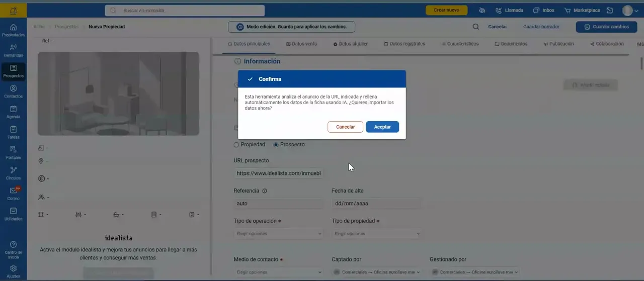
Task: Open Ajustes settings gear
Action: click(x=13, y=271)
